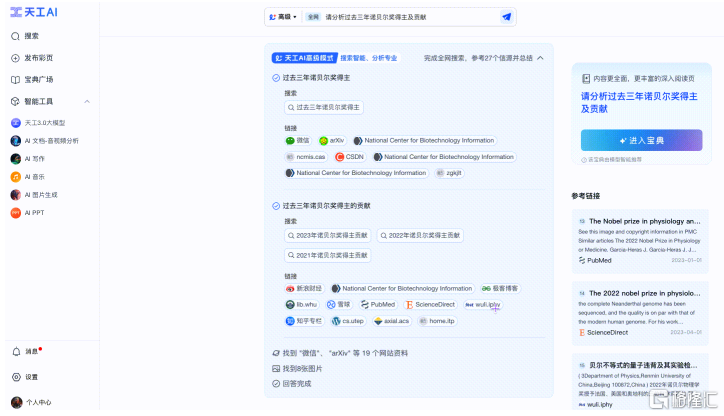The width and height of the screenshot is (724, 416).
Task: Open the home.itp source link
Action: (x=437, y=321)
